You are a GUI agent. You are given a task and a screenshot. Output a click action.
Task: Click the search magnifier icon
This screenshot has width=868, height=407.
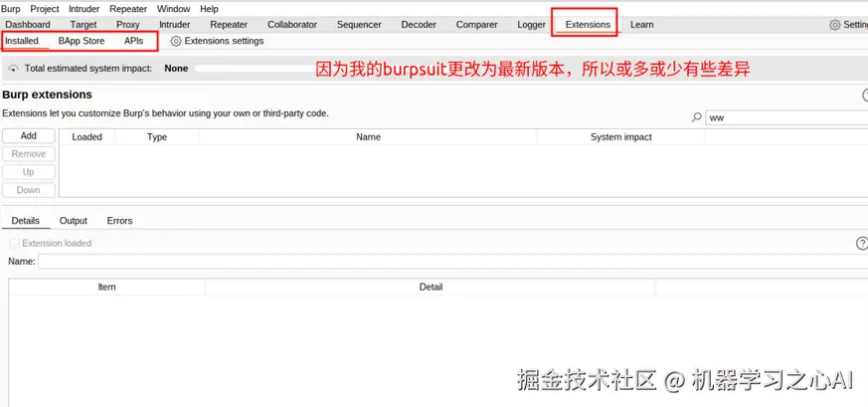pos(697,117)
